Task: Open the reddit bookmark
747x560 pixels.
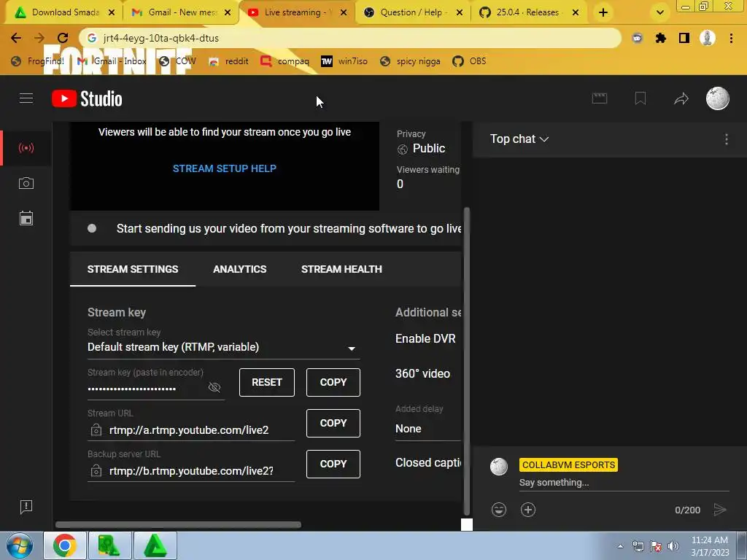Action: click(x=229, y=61)
